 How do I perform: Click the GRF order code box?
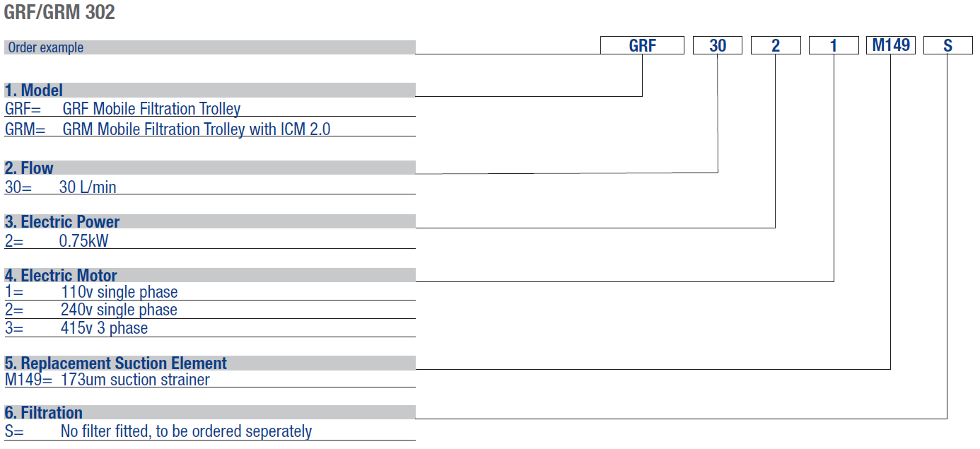[642, 46]
